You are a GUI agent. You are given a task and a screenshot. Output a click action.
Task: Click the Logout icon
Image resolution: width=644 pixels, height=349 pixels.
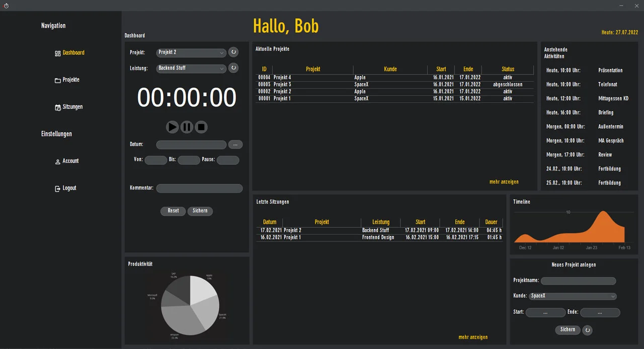[57, 188]
